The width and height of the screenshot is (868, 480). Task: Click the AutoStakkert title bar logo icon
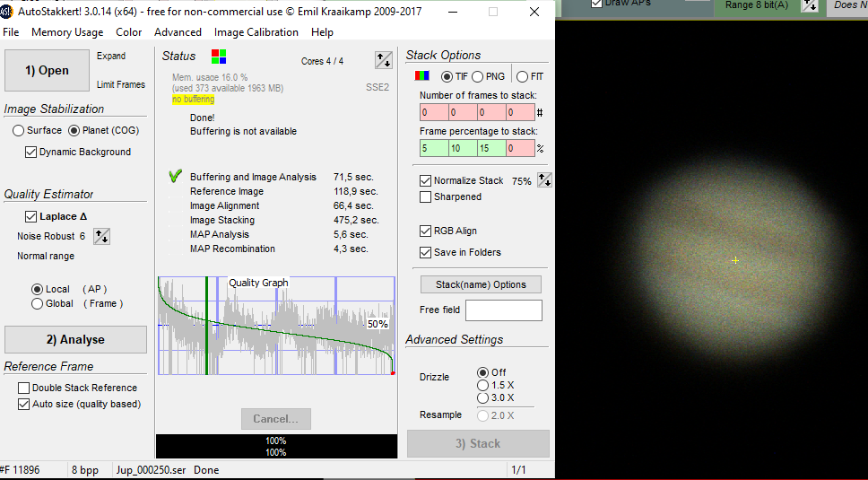[x=6, y=11]
